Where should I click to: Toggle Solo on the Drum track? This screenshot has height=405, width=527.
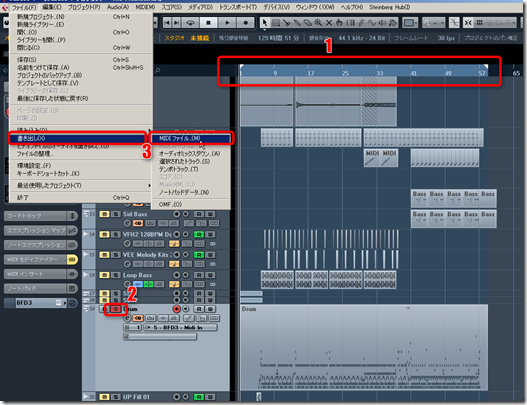click(x=116, y=309)
